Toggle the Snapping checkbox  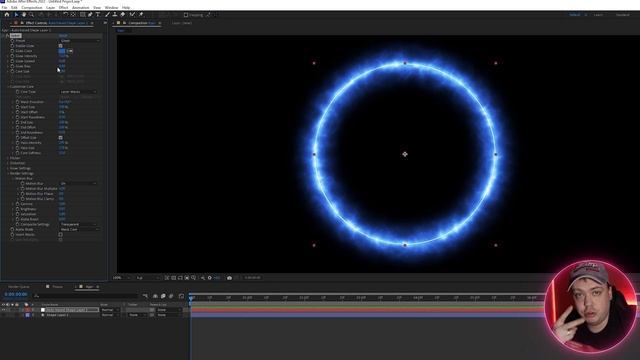(x=186, y=15)
